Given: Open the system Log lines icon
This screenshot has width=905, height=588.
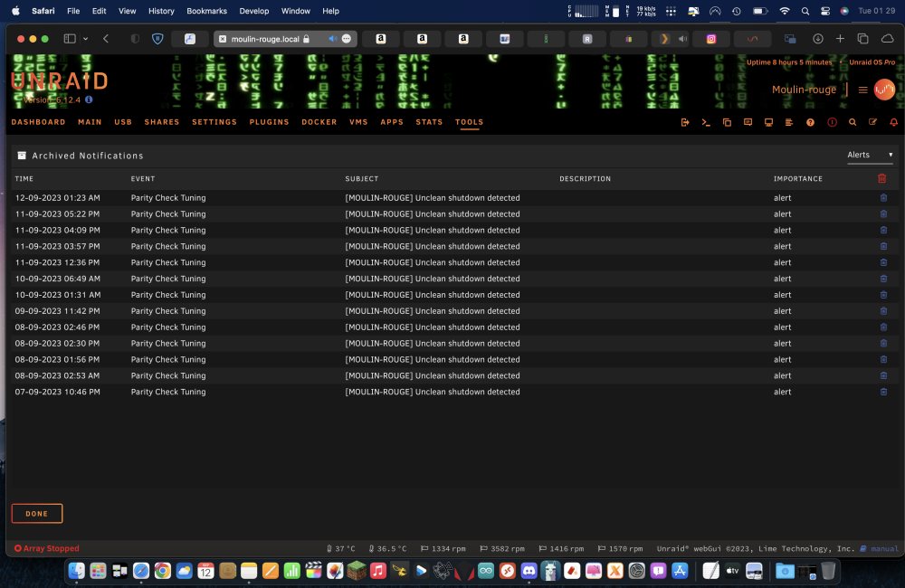Looking at the screenshot, I should tap(789, 122).
